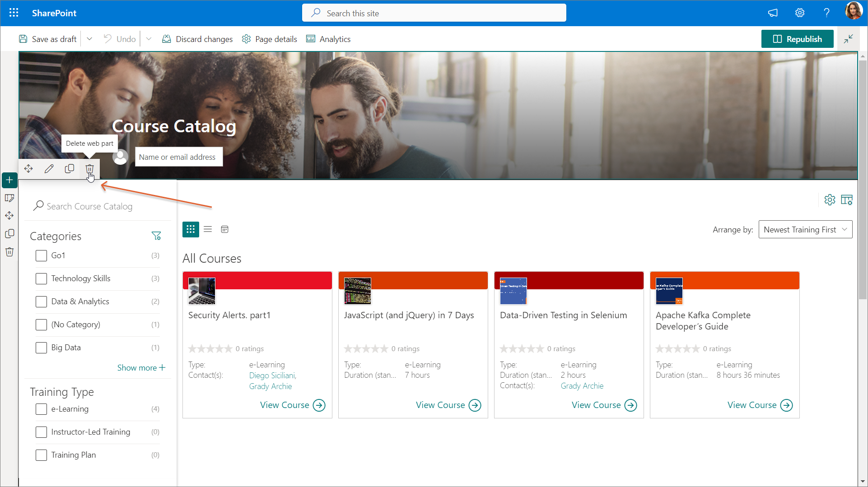The height and width of the screenshot is (487, 868).
Task: Open Analytics from the command bar
Action: [328, 39]
